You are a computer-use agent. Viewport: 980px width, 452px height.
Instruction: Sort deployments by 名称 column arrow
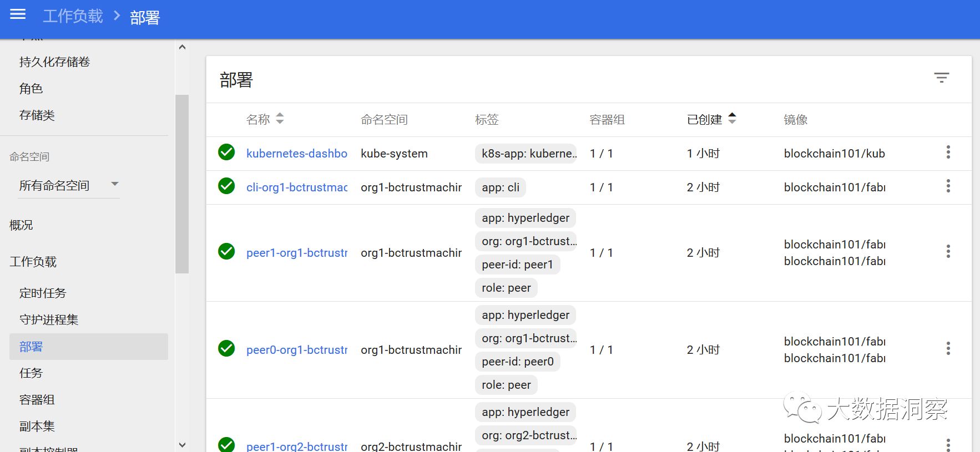click(280, 118)
